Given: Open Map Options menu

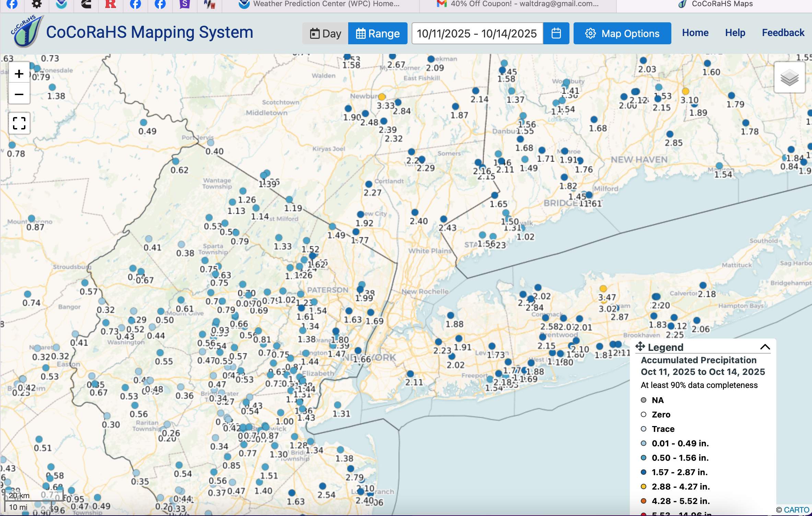Looking at the screenshot, I should [622, 33].
